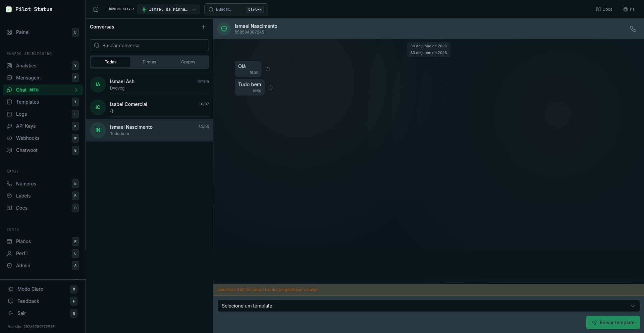Open the Templates page icon
The width and height of the screenshot is (644, 333).
[9, 102]
